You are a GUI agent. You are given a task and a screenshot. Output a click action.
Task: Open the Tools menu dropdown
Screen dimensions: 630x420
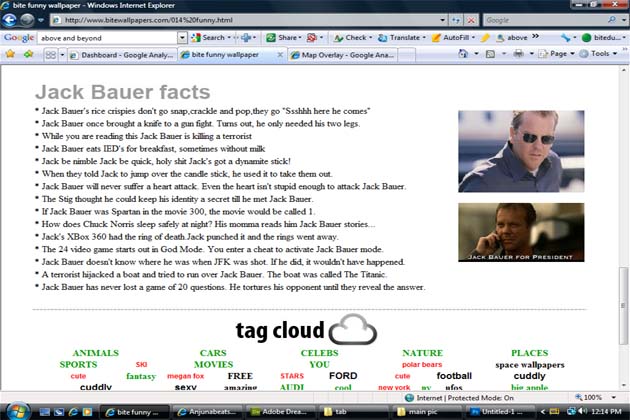click(603, 54)
